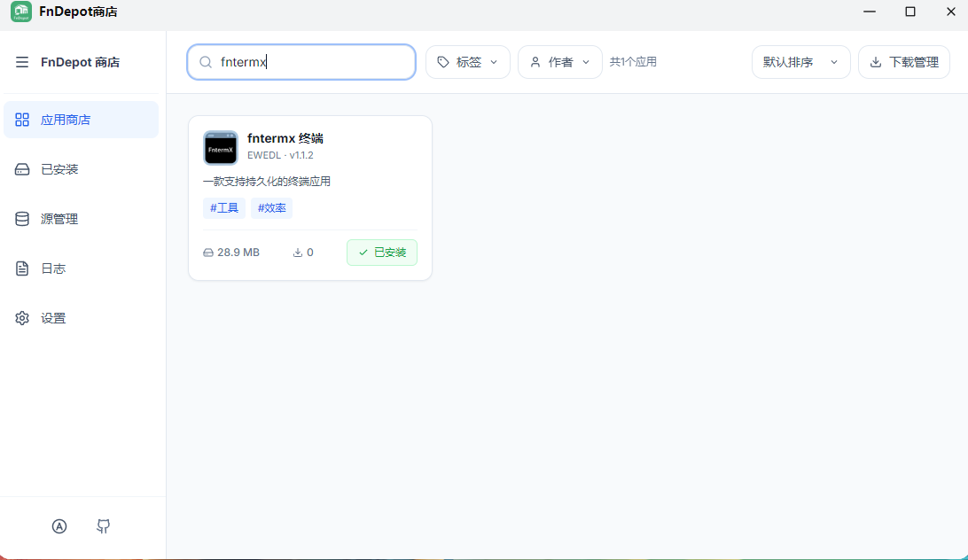Viewport: 968px width, 560px height.
Task: Open 下载管理 download manager
Action: pyautogui.click(x=904, y=62)
